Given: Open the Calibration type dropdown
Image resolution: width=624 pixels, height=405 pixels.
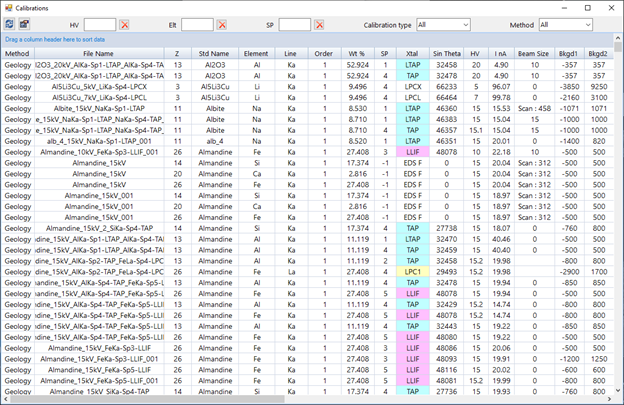Looking at the screenshot, I should tap(443, 25).
